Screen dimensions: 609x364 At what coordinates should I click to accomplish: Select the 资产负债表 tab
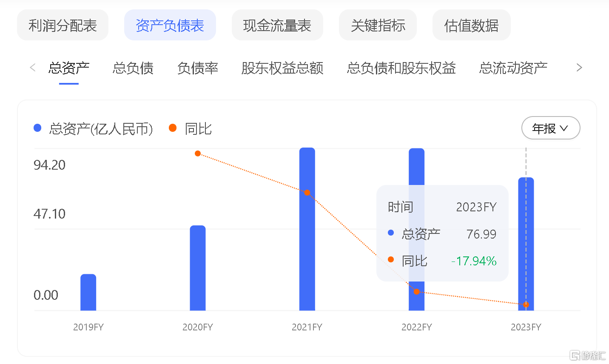[170, 26]
